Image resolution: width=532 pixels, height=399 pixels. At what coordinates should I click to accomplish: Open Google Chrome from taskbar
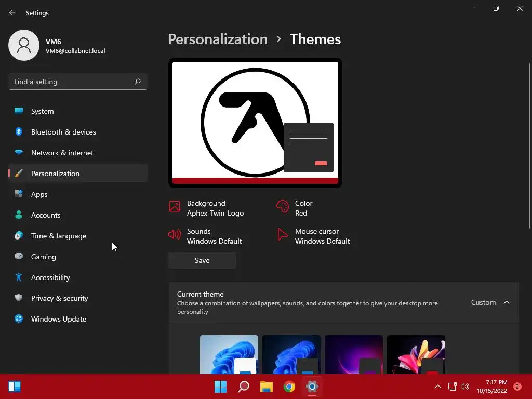pos(289,387)
